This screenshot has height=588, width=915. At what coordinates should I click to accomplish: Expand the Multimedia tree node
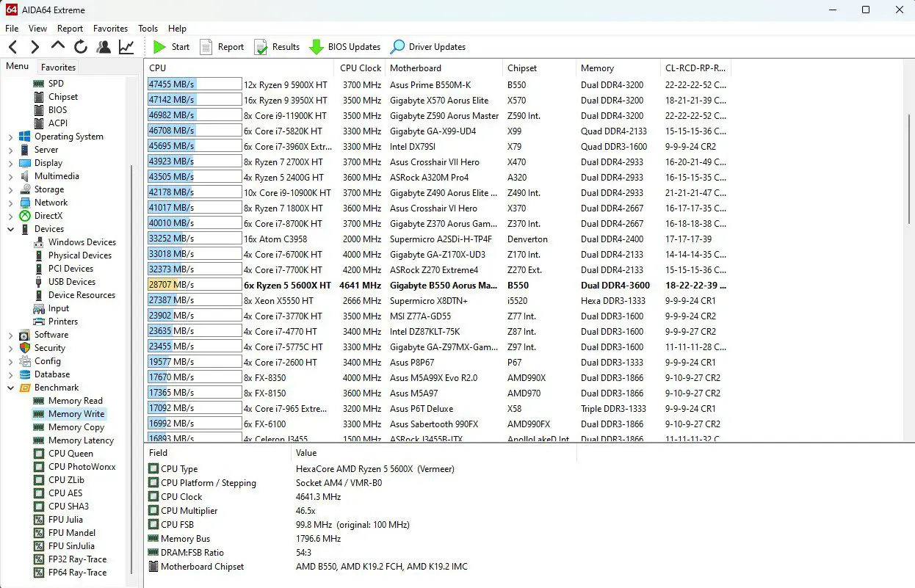(x=11, y=176)
